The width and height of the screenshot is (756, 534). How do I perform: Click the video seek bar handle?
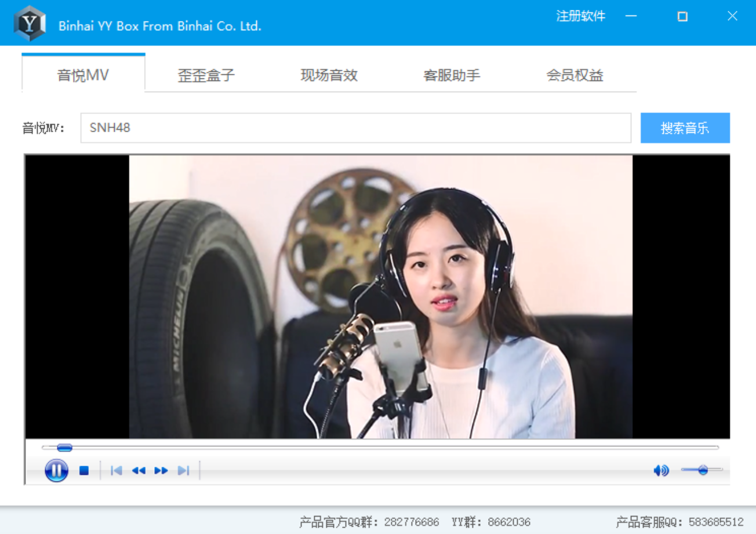(64, 447)
